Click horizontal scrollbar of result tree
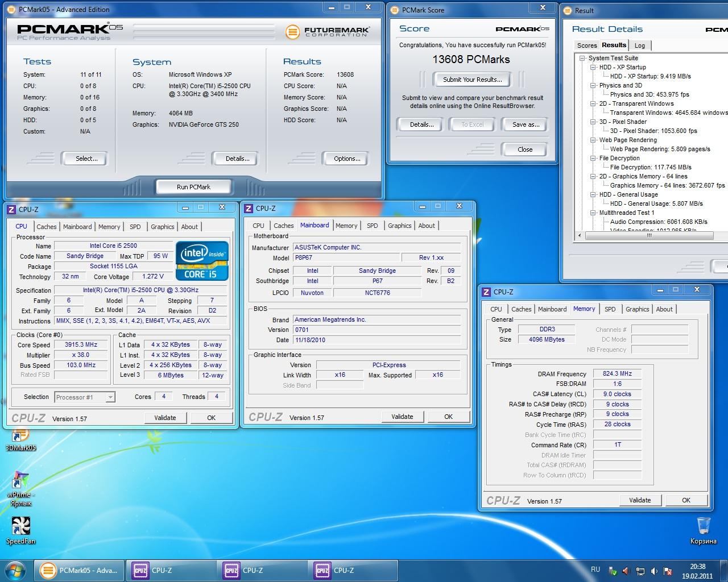Image resolution: width=728 pixels, height=582 pixels. (x=648, y=235)
